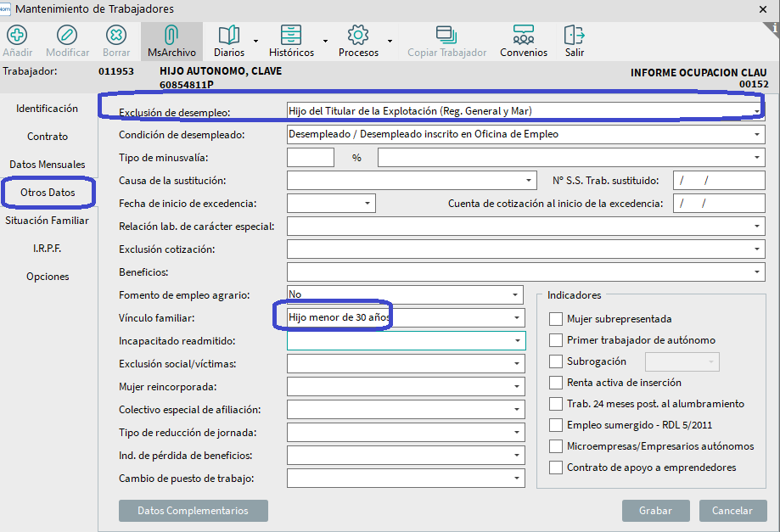
Task: Close the Mantenimiento de Trabajadores window
Action: pyautogui.click(x=763, y=9)
